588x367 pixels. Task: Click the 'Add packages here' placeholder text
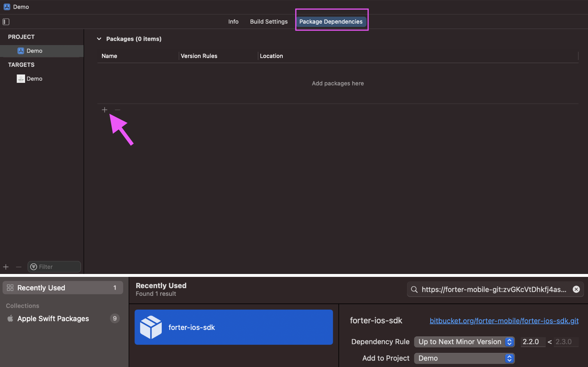[x=338, y=84]
